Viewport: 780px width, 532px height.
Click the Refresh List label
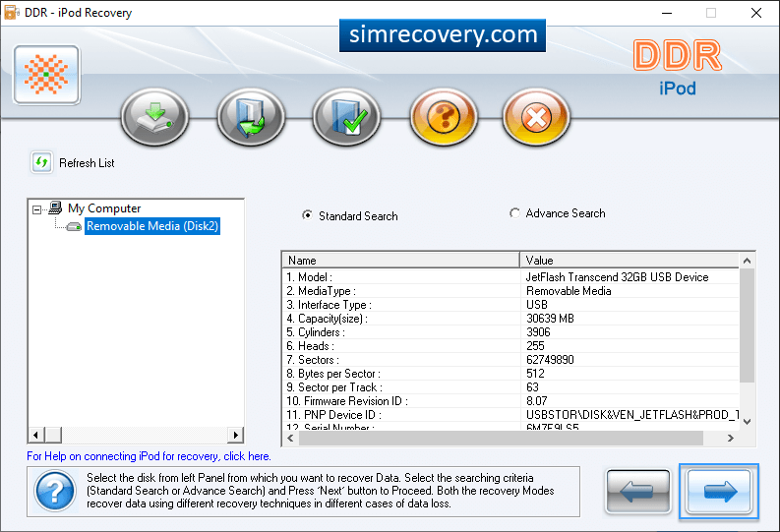tap(87, 163)
